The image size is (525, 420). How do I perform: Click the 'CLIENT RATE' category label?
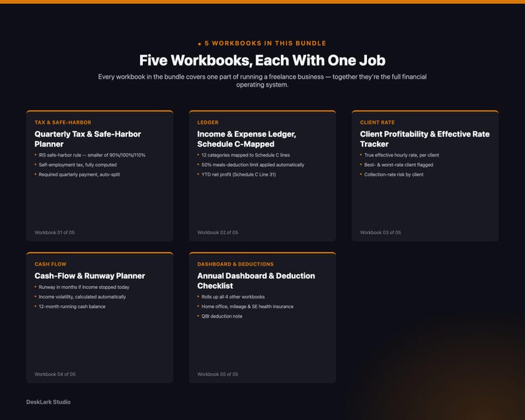pos(378,122)
